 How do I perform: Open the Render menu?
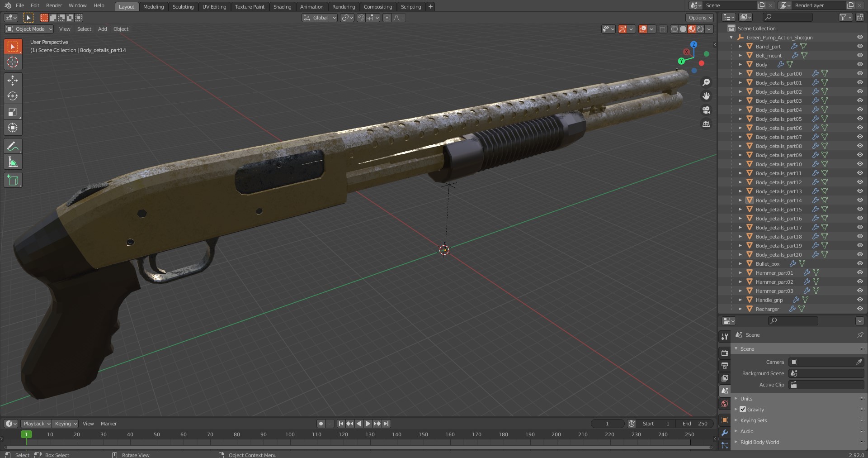pos(54,5)
